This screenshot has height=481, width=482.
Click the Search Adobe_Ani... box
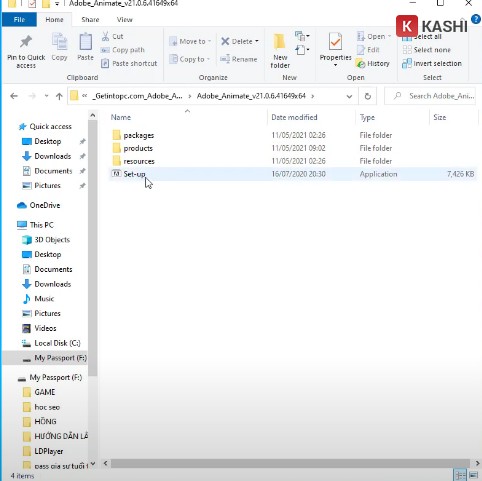point(430,96)
